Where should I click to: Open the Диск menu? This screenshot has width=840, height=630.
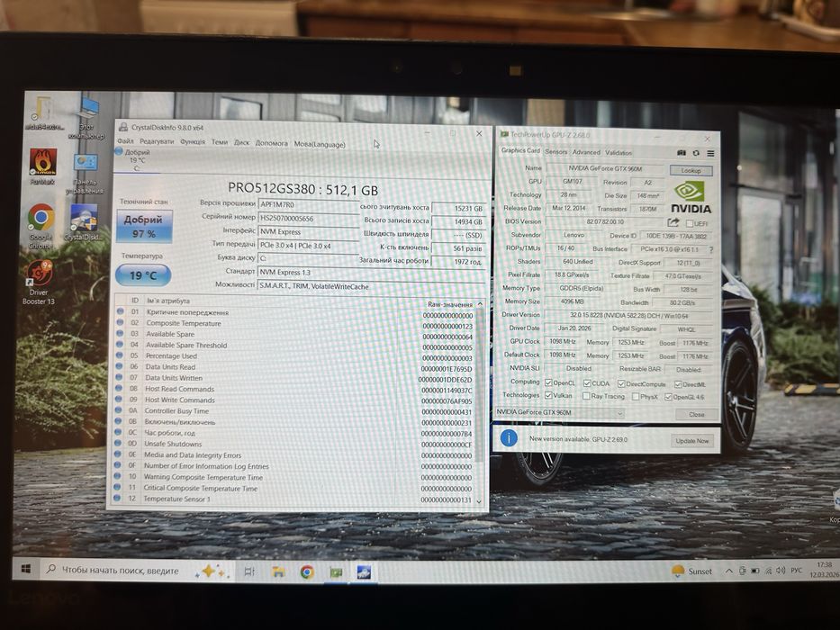[x=241, y=142]
